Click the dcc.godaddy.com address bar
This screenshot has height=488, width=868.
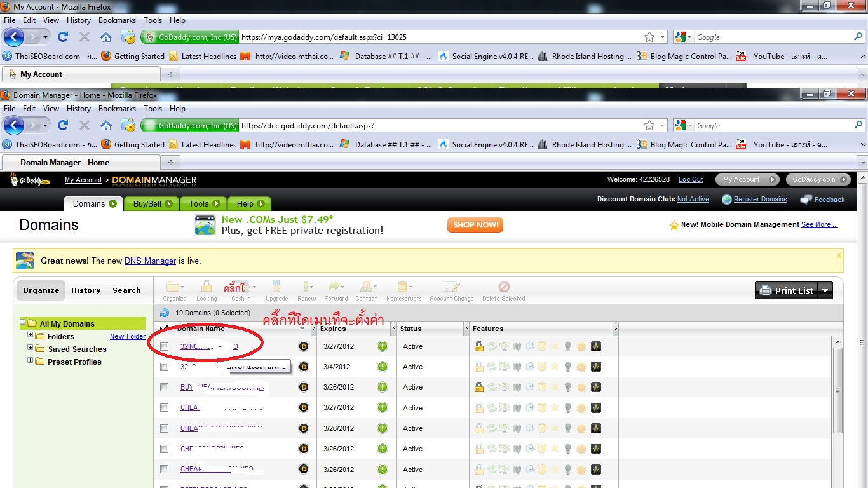[441, 125]
